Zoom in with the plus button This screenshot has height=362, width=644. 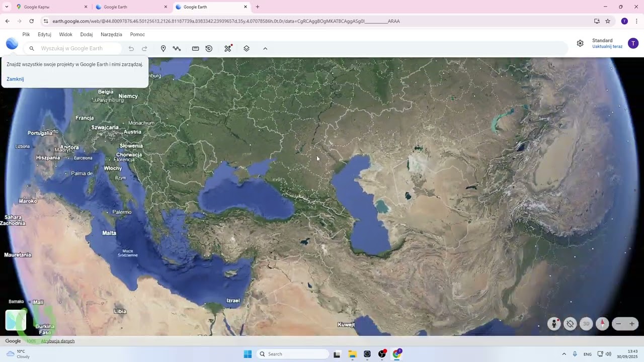tap(632, 324)
